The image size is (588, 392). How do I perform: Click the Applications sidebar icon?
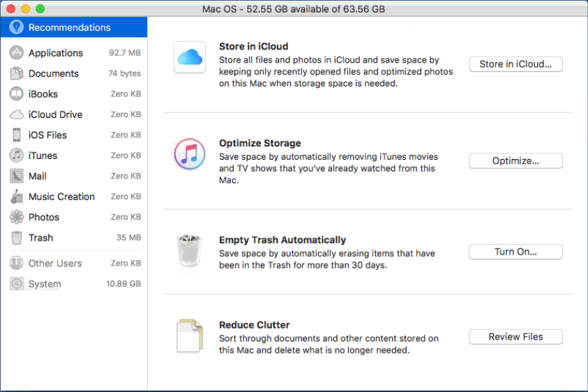click(17, 53)
